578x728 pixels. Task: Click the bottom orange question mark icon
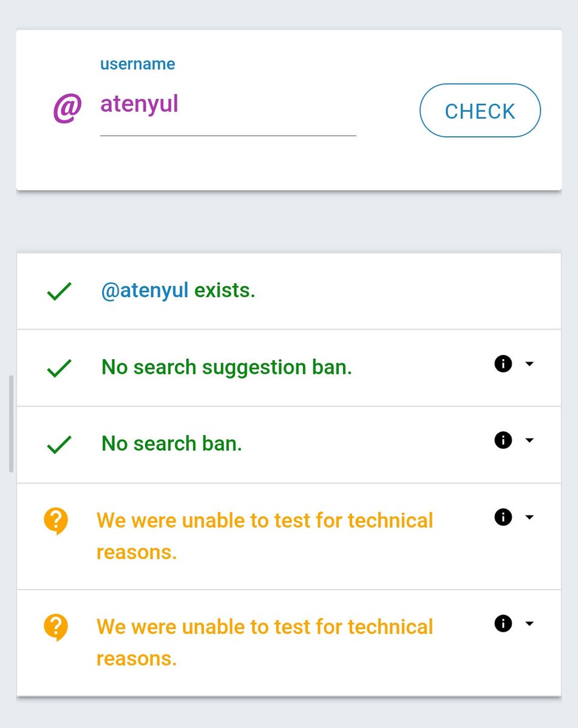[x=56, y=627]
